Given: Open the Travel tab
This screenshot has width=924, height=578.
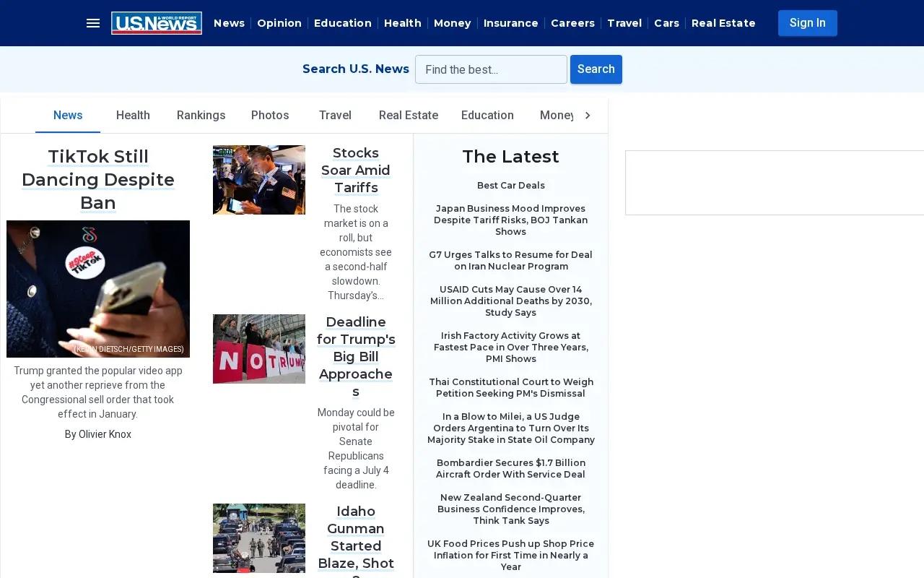Looking at the screenshot, I should [335, 116].
